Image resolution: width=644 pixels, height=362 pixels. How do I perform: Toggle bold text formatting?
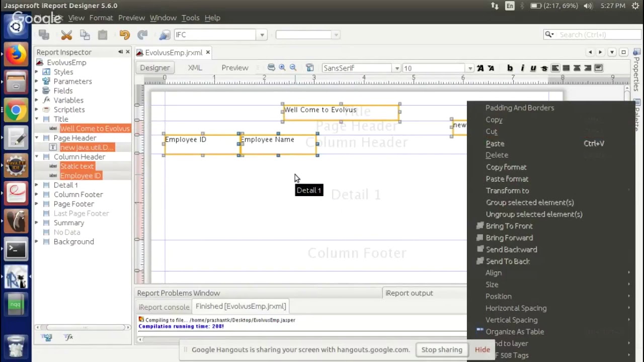(x=510, y=68)
